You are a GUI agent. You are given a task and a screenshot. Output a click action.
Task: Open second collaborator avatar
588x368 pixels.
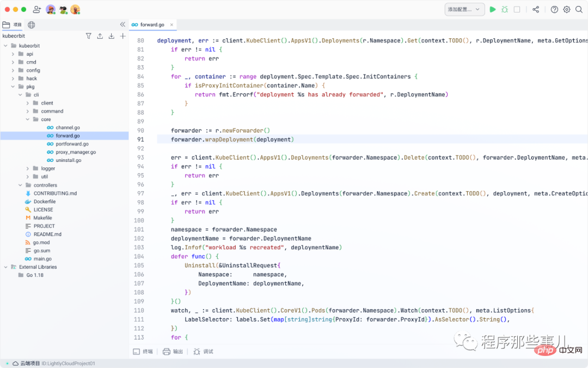(x=63, y=9)
